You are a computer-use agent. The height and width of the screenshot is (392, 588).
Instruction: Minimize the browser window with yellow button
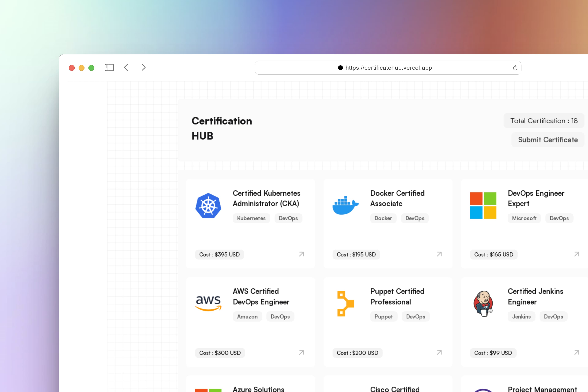pos(81,68)
